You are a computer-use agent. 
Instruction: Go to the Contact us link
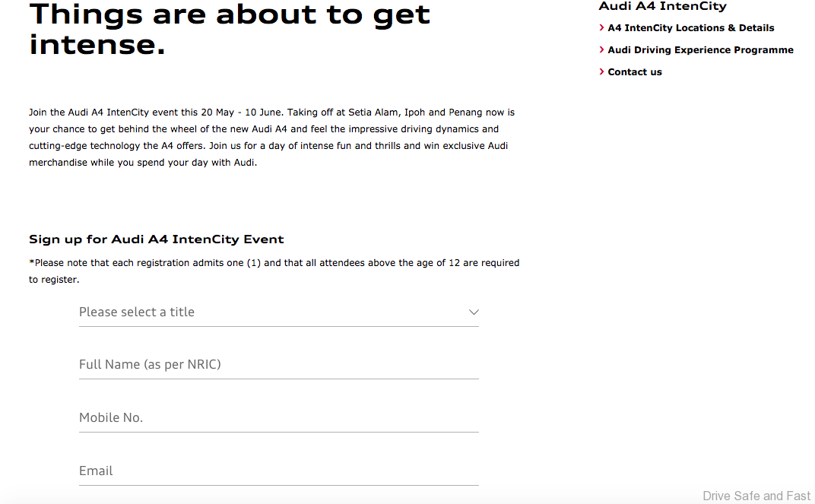pos(635,72)
